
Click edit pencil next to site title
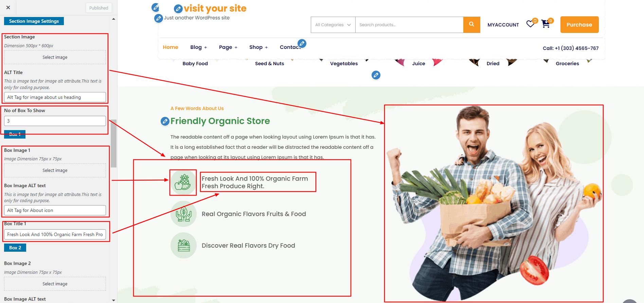click(x=178, y=9)
